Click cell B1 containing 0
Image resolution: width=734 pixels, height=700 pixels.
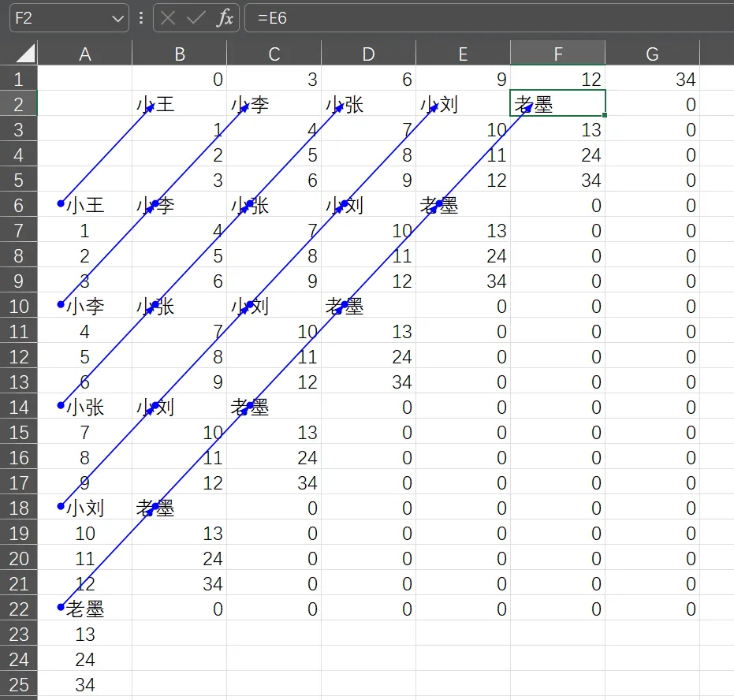179,79
